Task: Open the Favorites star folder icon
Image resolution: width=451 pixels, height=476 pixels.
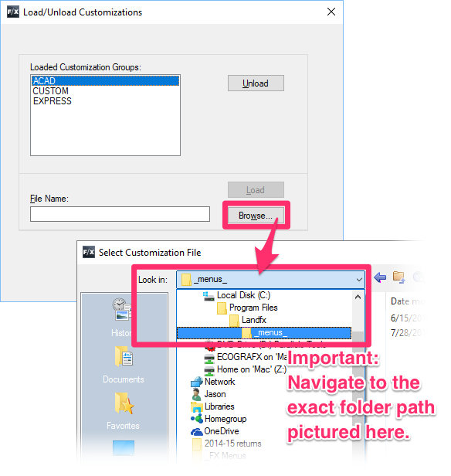Action: pos(124,403)
